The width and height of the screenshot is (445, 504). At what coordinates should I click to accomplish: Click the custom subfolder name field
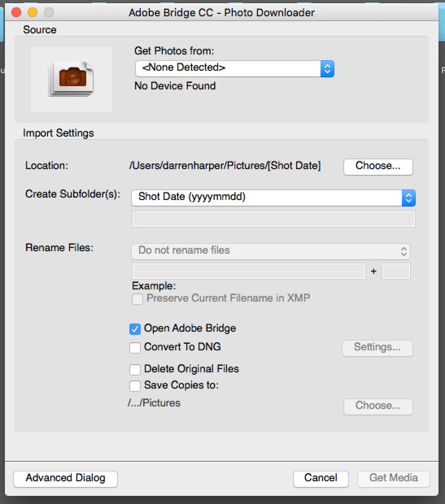pyautogui.click(x=273, y=219)
